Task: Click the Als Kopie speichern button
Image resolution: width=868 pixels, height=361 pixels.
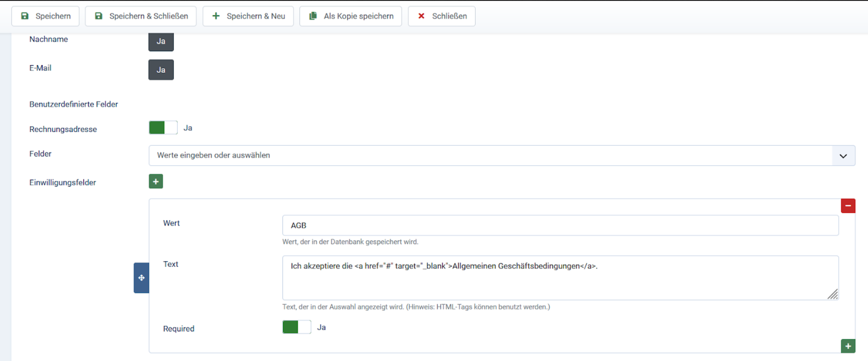Action: [x=358, y=16]
